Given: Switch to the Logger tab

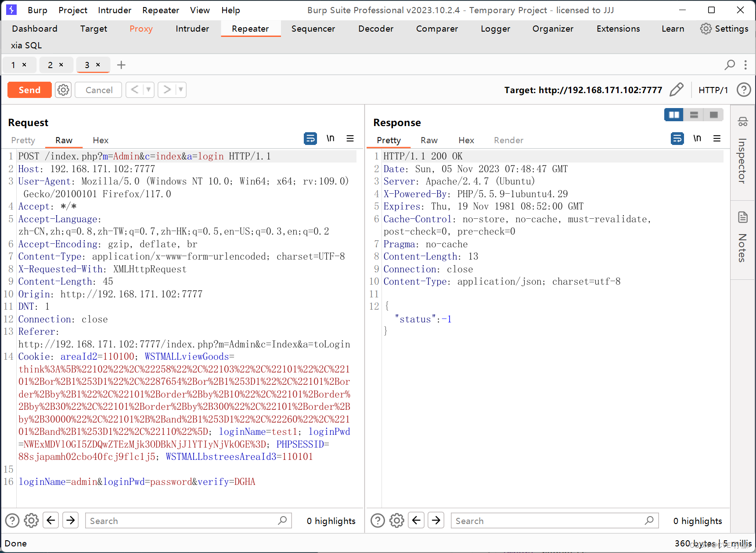Looking at the screenshot, I should 495,29.
